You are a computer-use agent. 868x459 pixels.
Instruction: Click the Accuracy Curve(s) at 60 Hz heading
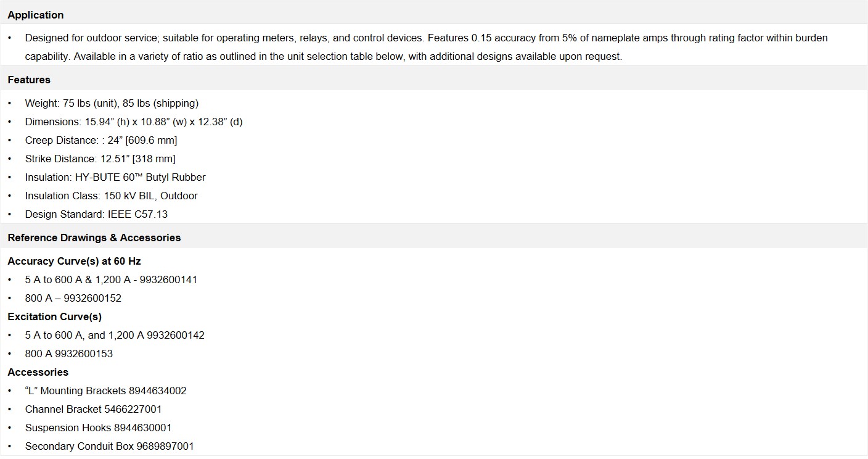74,261
